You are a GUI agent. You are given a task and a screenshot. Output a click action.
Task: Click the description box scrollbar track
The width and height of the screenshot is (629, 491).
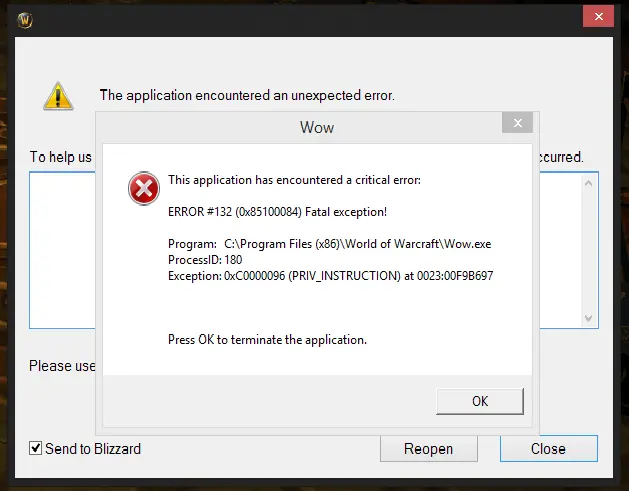(588, 251)
